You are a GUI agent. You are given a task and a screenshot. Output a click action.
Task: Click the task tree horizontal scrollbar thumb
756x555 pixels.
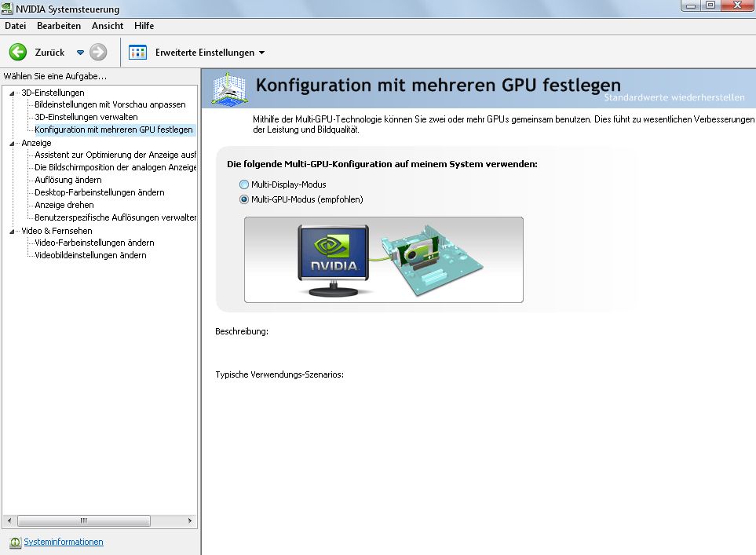point(84,520)
